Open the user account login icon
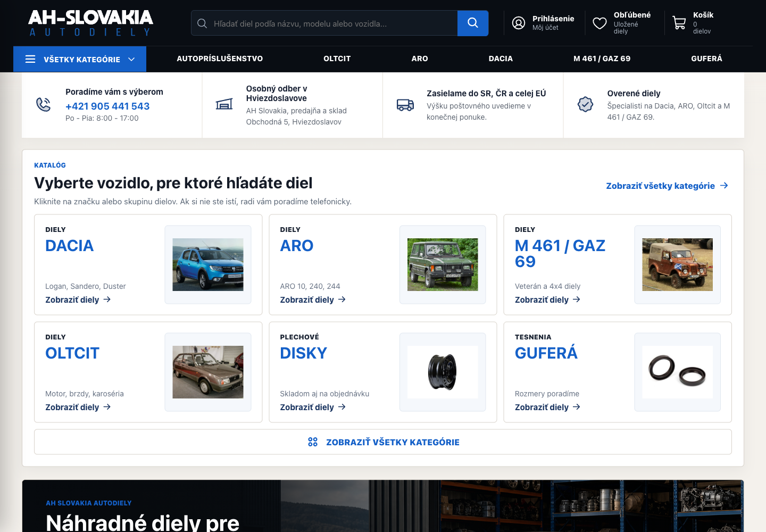766x532 pixels. [x=519, y=23]
